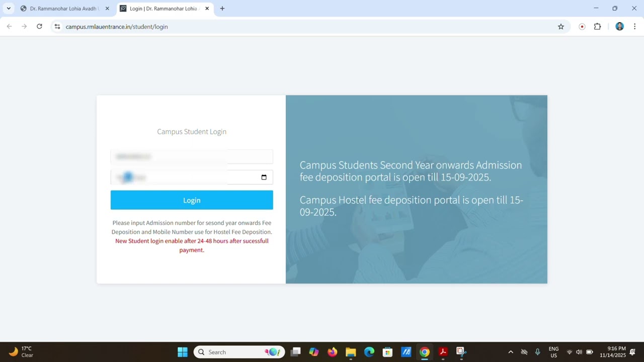Open the notification bell icon
Image resolution: width=644 pixels, height=362 pixels.
[632, 352]
